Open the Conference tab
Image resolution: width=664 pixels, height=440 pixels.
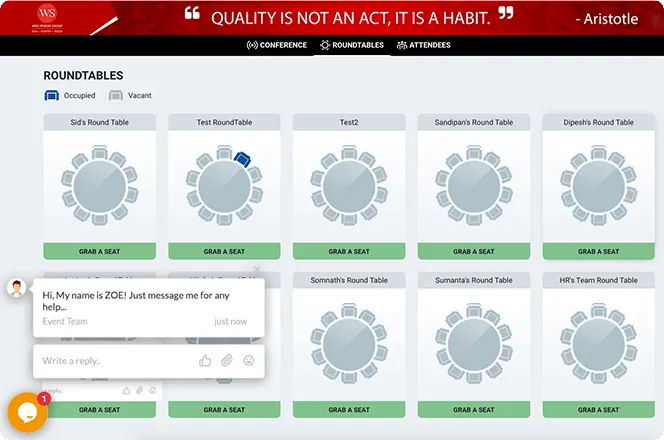click(x=277, y=45)
